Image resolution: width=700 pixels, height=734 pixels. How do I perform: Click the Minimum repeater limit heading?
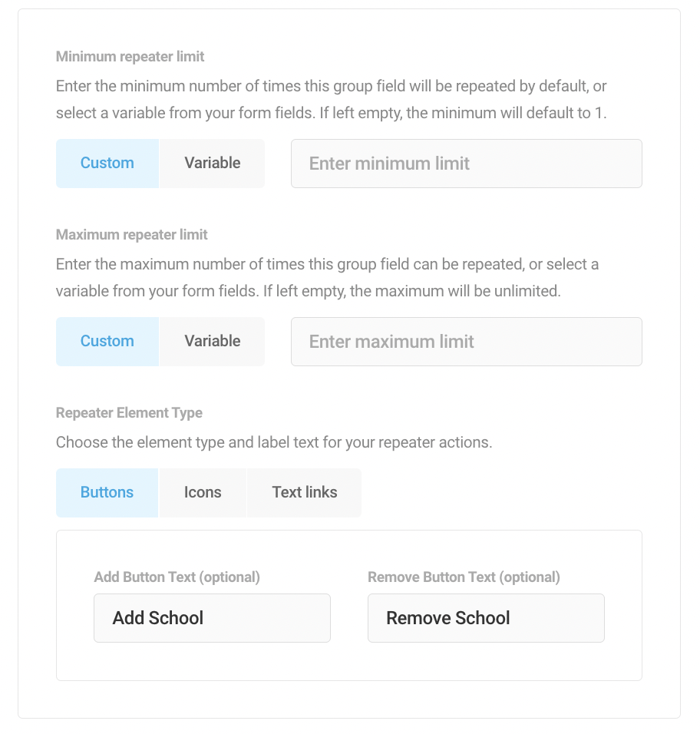point(130,57)
